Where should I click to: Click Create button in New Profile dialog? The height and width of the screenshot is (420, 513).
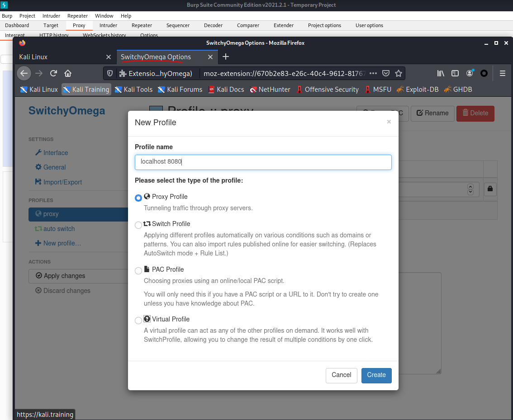(x=376, y=375)
